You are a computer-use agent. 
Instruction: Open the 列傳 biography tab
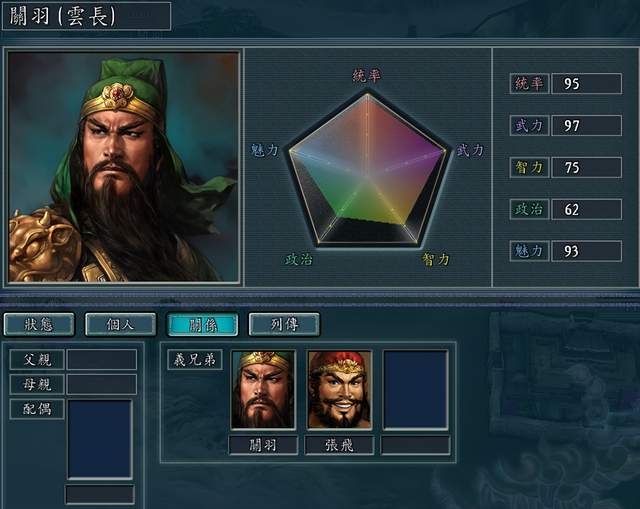point(284,325)
